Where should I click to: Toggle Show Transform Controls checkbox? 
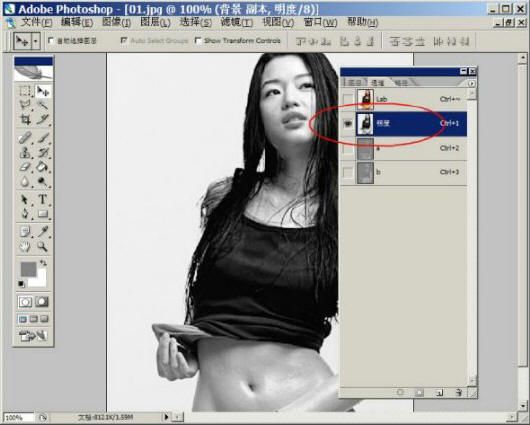(x=198, y=41)
